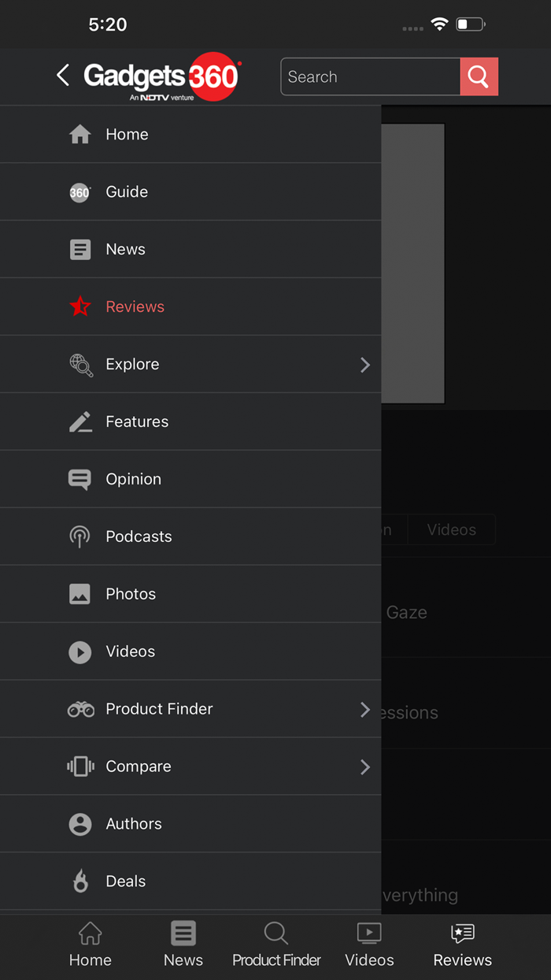Tap the red star Reviews icon
This screenshot has width=551, height=980.
(x=80, y=306)
